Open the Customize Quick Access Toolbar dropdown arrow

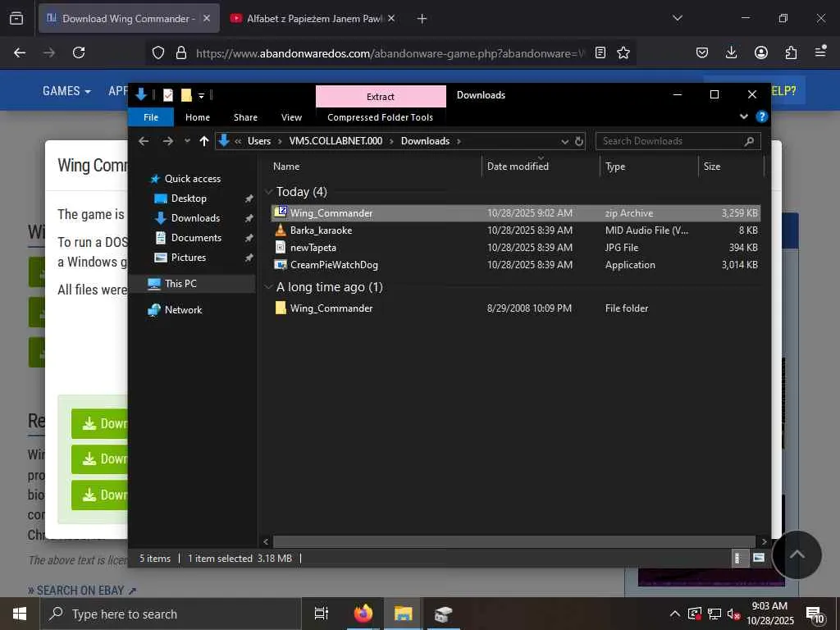point(202,96)
